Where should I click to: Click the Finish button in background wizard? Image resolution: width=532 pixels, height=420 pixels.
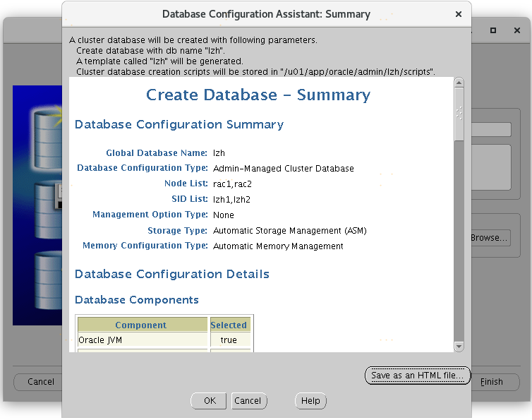[x=492, y=382]
